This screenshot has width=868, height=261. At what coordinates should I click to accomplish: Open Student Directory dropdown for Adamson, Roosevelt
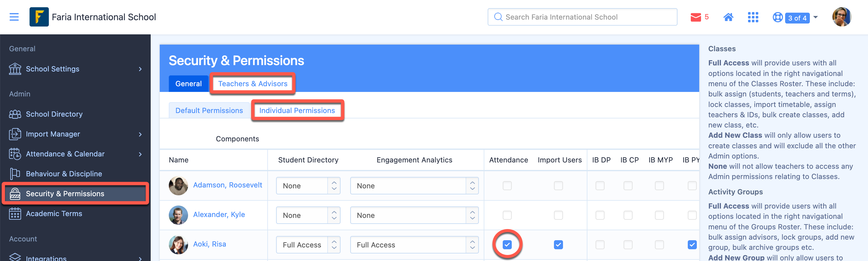pyautogui.click(x=308, y=186)
